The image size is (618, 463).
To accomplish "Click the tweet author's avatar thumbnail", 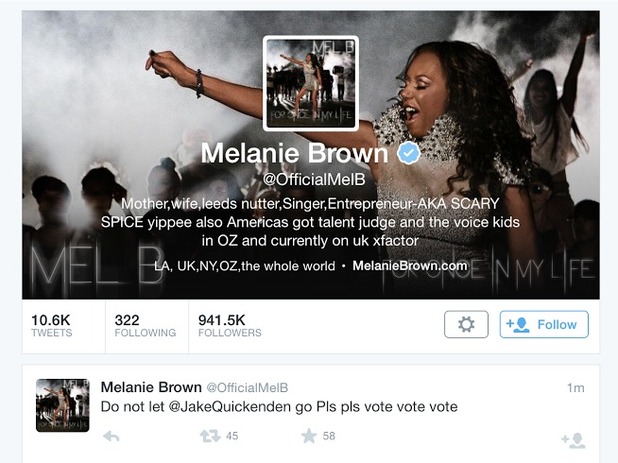I will [63, 405].
